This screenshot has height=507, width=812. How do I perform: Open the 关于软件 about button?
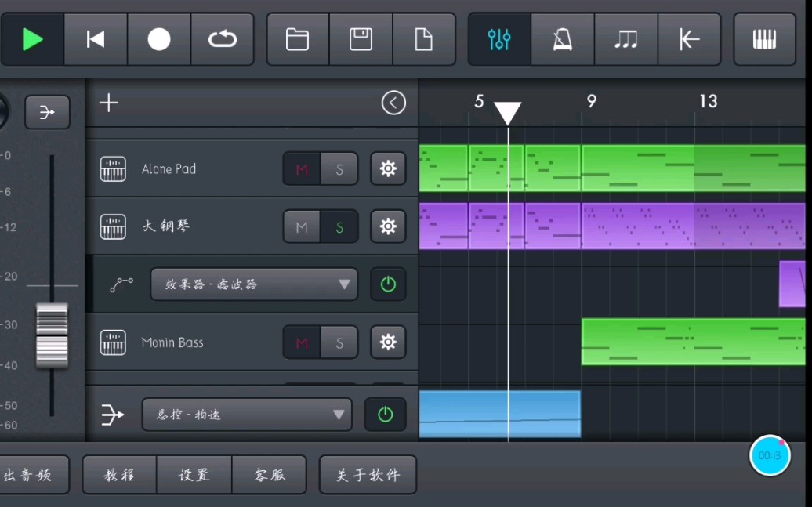368,475
